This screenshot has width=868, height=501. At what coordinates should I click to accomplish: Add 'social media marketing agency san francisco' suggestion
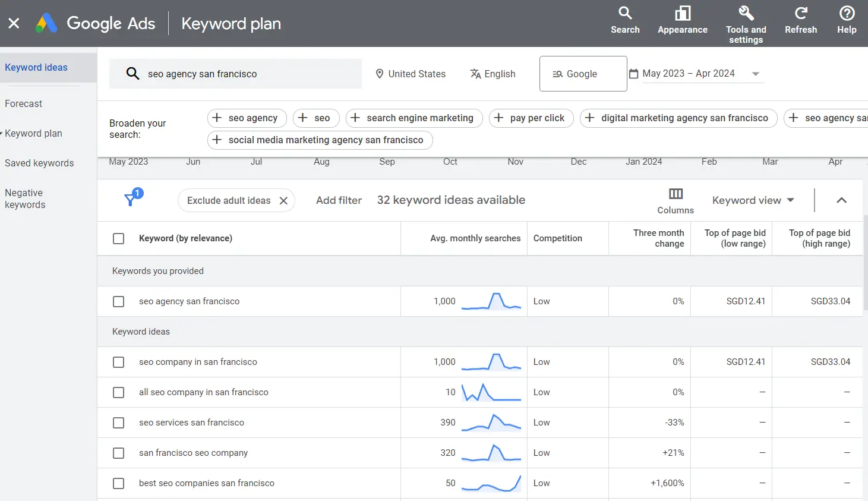pos(320,140)
